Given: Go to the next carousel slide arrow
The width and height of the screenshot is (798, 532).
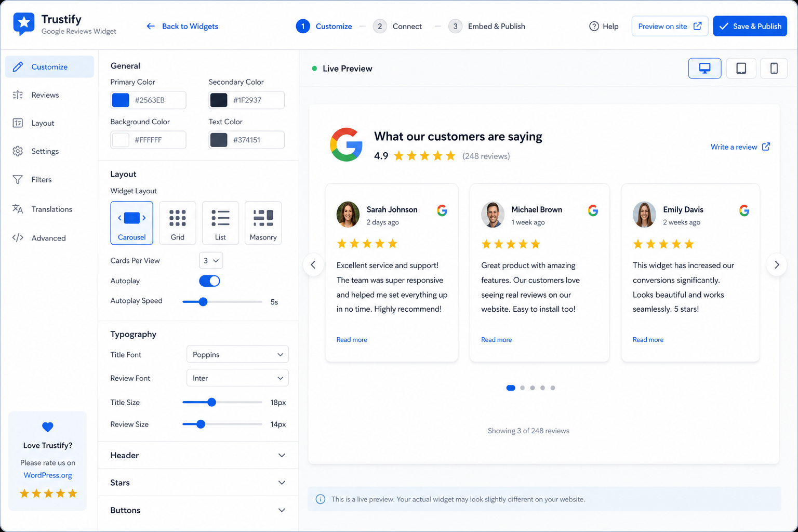Looking at the screenshot, I should [777, 265].
